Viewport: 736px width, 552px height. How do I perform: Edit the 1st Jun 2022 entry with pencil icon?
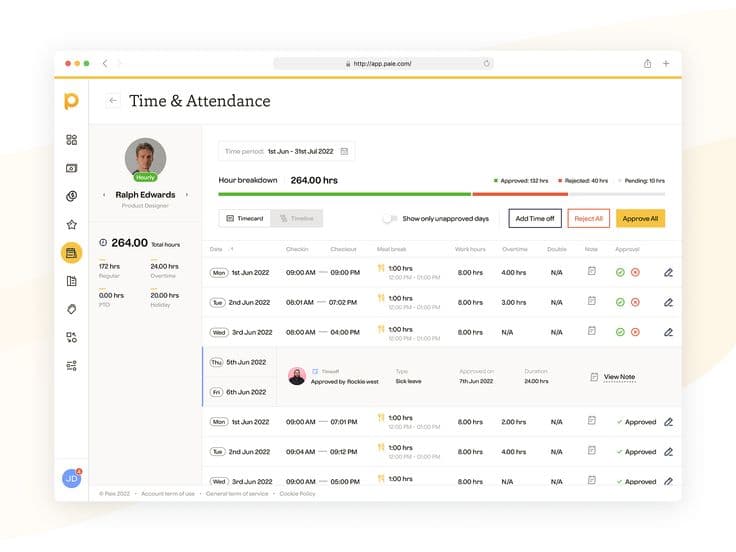pos(668,272)
